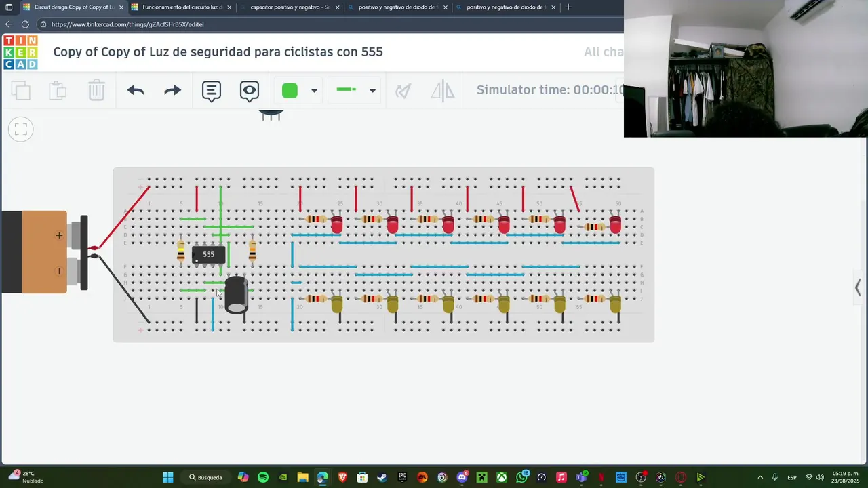Click the green wire type line

point(347,89)
